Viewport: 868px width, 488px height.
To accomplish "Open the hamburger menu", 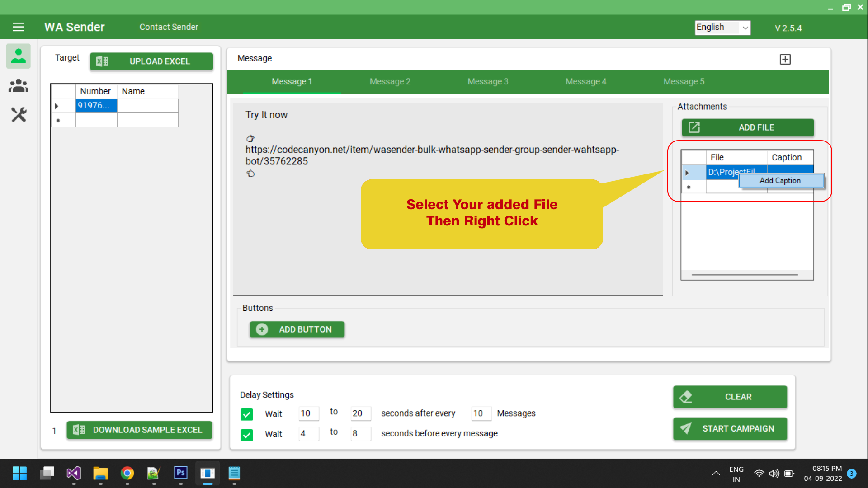I will coord(18,27).
